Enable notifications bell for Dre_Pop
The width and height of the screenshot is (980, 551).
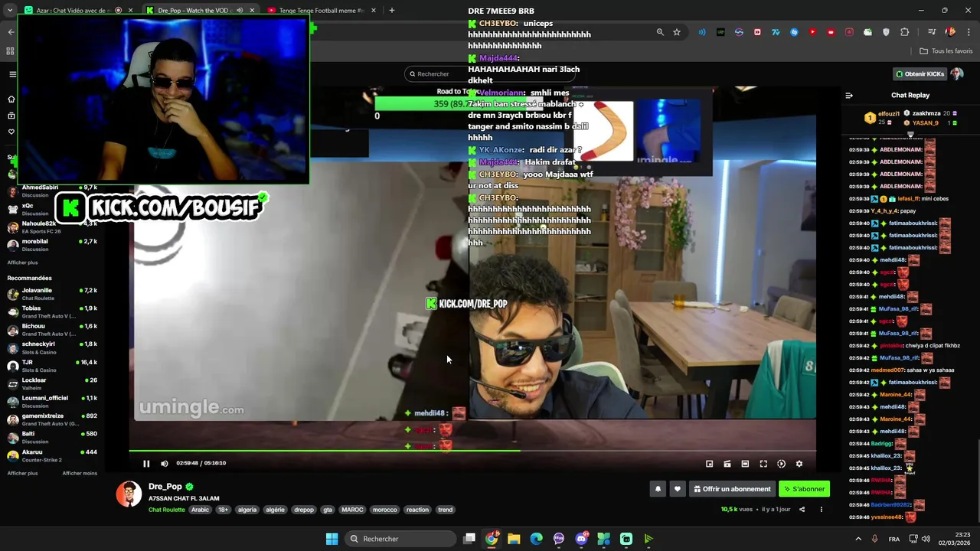[658, 489]
